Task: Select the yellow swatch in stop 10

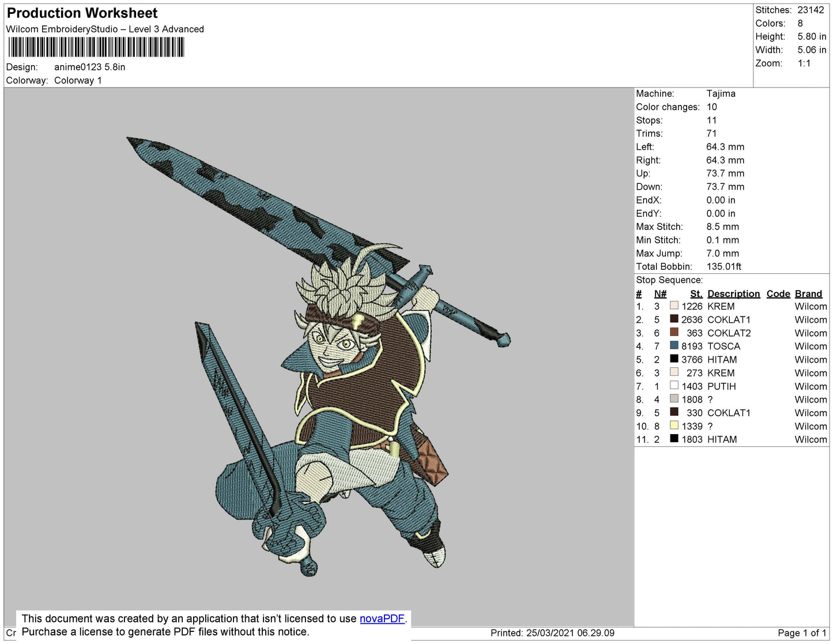Action: (x=674, y=425)
